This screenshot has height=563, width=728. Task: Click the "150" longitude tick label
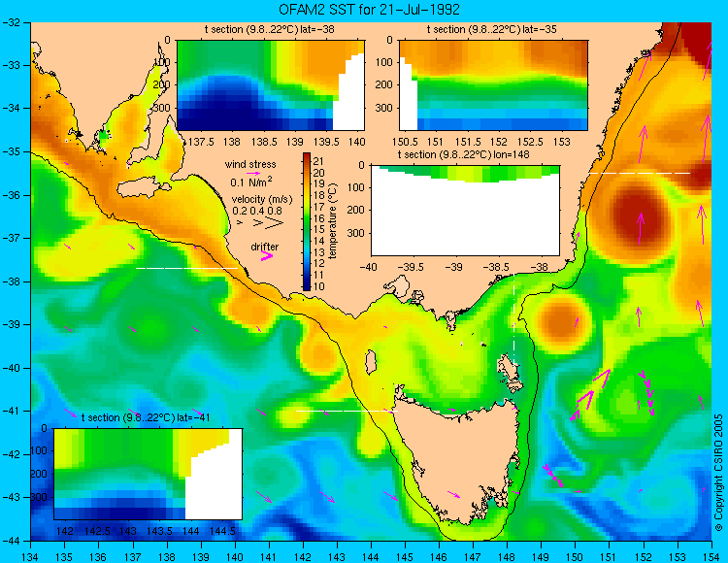[575, 556]
